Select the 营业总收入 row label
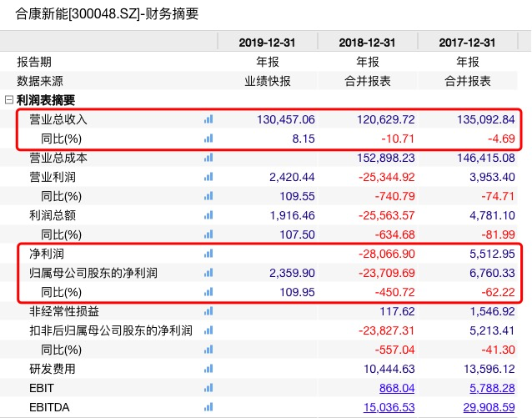The width and height of the screenshot is (532, 418). click(58, 119)
